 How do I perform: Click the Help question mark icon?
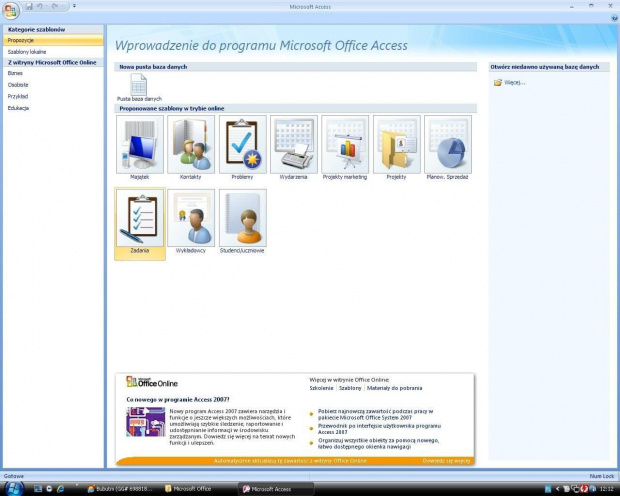pyautogui.click(x=615, y=18)
